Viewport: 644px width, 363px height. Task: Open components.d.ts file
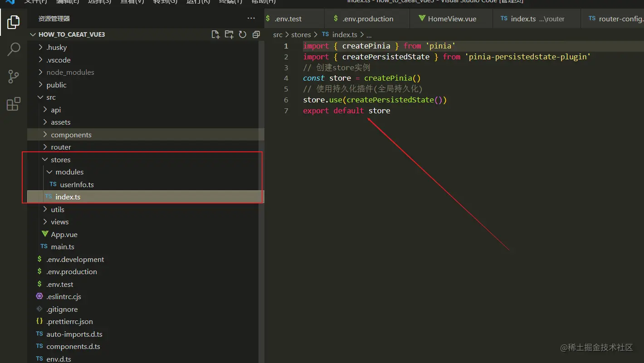tap(145, 346)
